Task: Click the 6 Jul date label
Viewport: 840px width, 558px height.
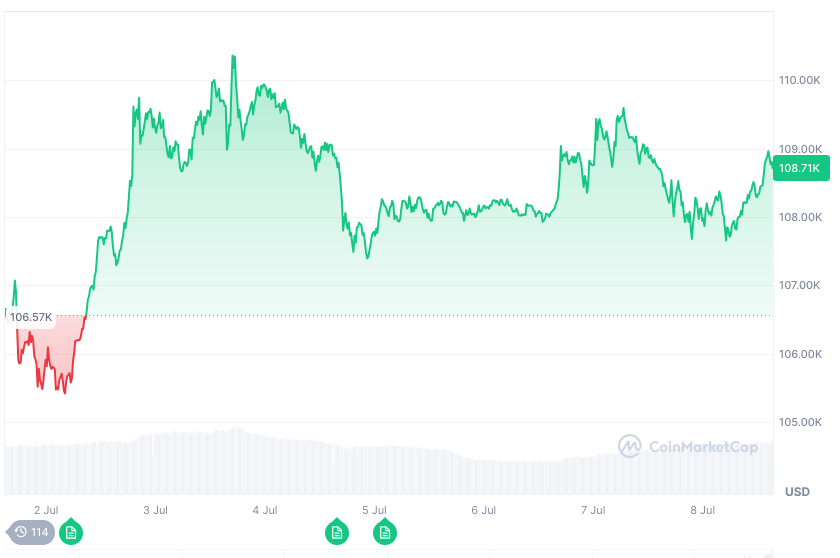Action: coord(484,510)
